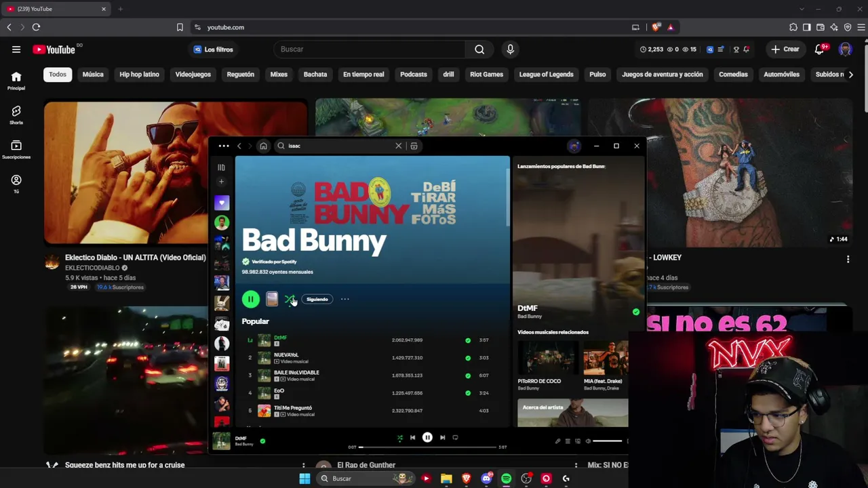Adjust the Spotify volume slider
Viewport: 868px width, 488px height.
(x=608, y=441)
